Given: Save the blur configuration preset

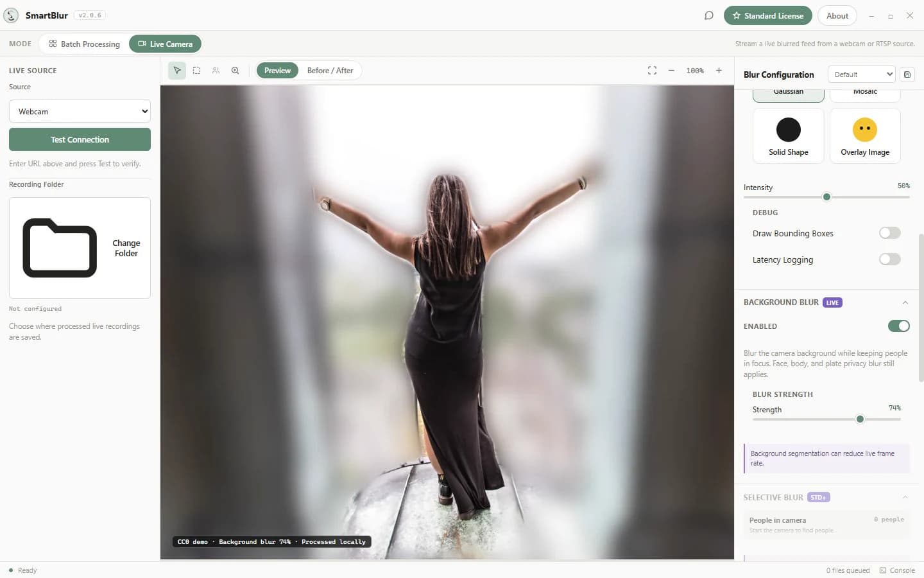Looking at the screenshot, I should click(907, 74).
